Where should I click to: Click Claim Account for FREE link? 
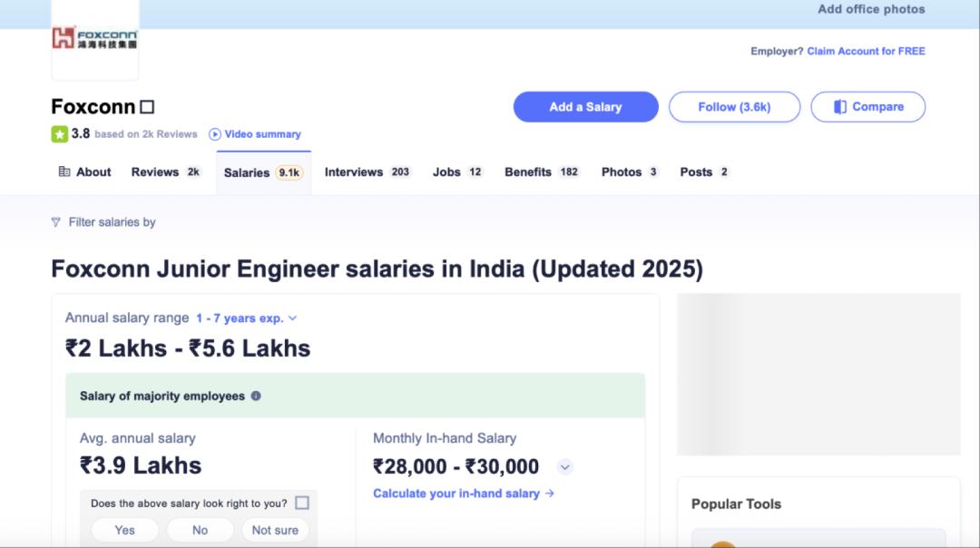[866, 52]
